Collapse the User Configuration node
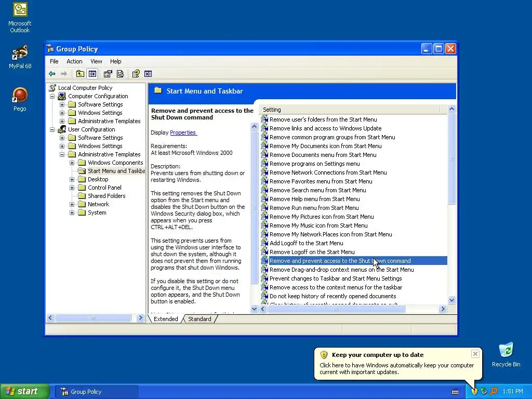The image size is (532, 399). click(52, 129)
